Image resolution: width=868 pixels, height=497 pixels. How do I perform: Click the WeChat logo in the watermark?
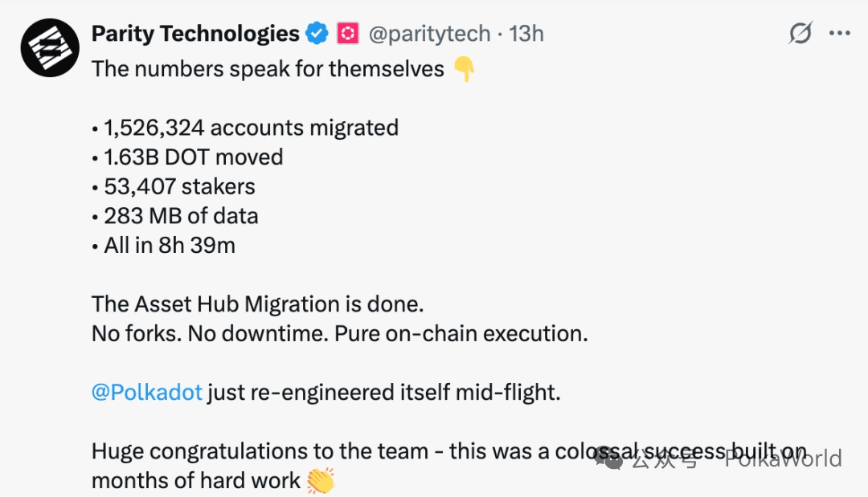[x=614, y=460]
